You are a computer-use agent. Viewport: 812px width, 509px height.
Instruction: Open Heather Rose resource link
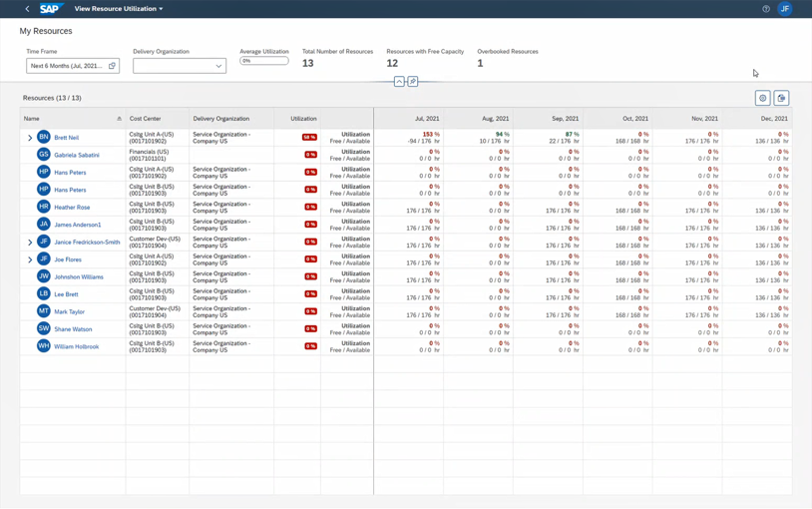(72, 208)
